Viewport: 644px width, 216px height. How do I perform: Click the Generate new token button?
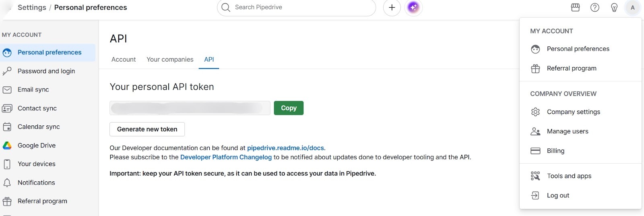pyautogui.click(x=147, y=129)
